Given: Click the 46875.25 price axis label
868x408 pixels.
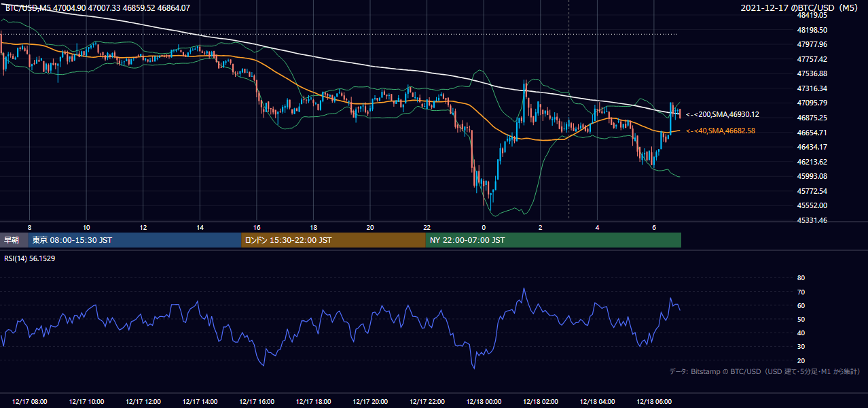Looking at the screenshot, I should pyautogui.click(x=812, y=118).
